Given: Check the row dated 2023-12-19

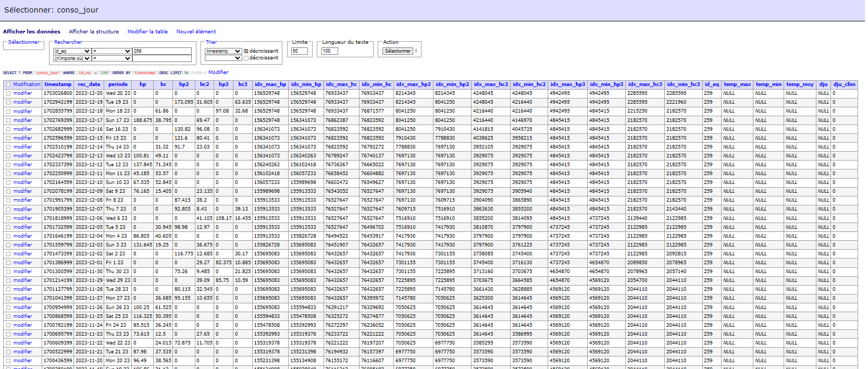Looking at the screenshot, I should (8, 102).
